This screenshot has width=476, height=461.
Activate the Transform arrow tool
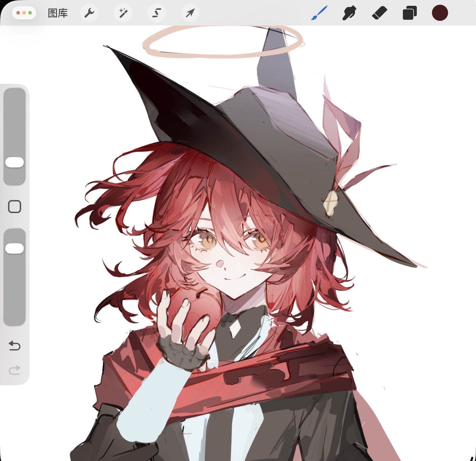coord(190,13)
